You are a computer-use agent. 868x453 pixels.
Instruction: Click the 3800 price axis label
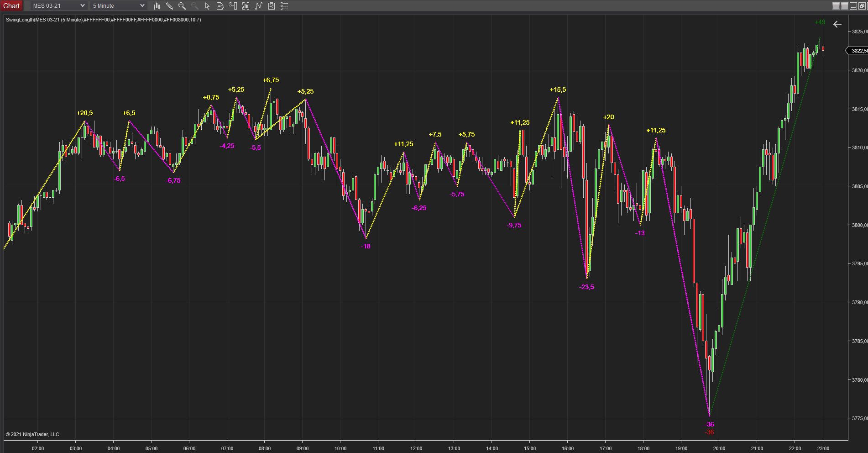859,225
